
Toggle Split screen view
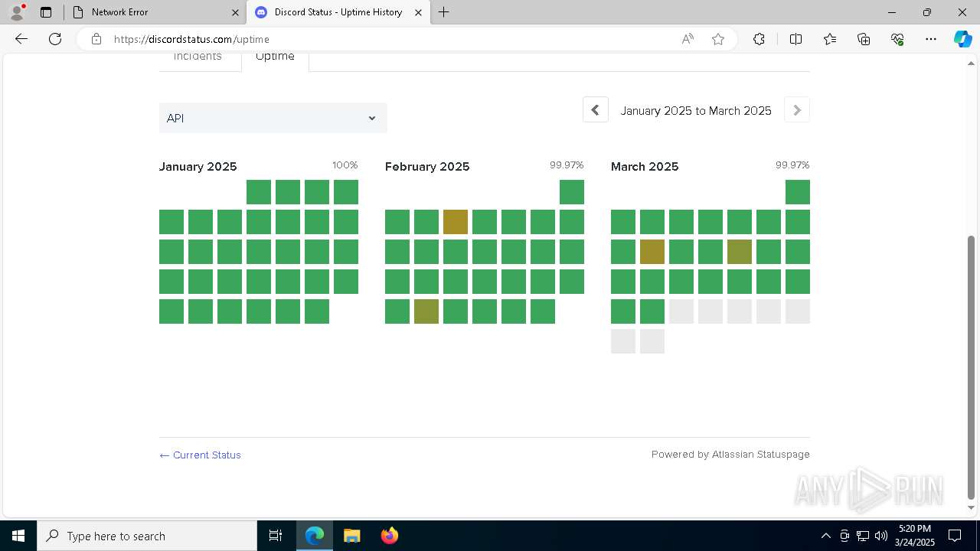[795, 39]
